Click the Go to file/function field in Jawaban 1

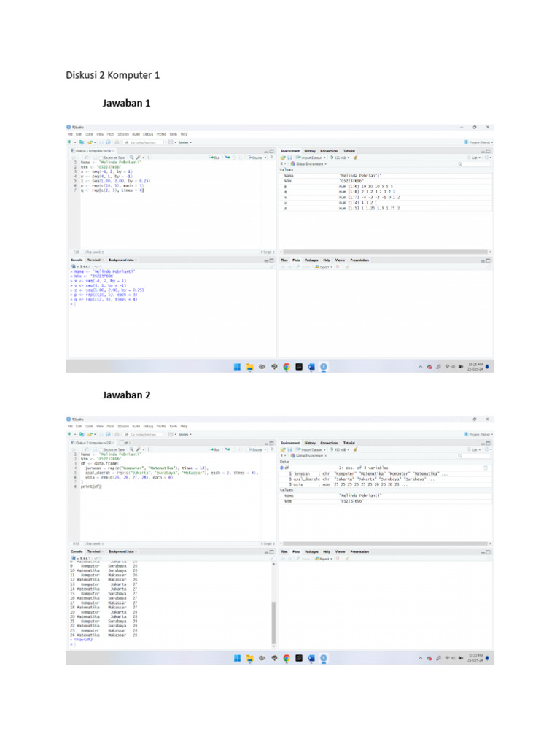pos(144,142)
